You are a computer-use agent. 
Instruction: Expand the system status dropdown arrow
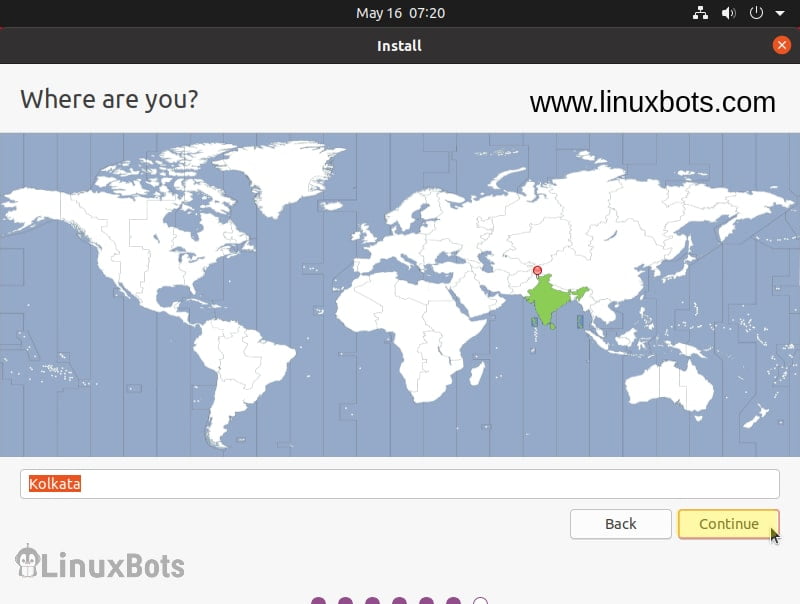point(779,13)
